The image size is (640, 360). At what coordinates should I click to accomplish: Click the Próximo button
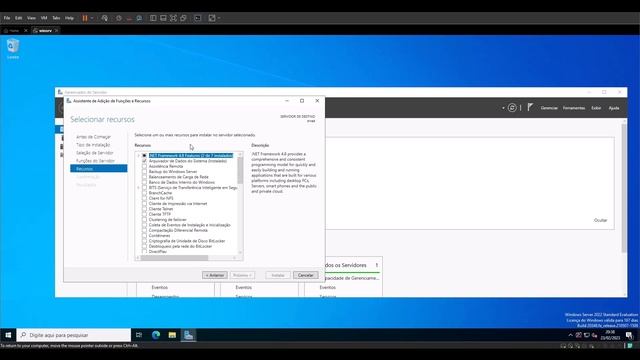(x=242, y=275)
